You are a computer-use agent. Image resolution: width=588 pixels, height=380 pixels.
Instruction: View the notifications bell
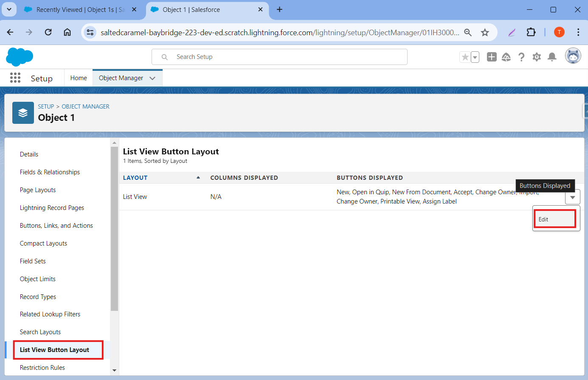552,57
